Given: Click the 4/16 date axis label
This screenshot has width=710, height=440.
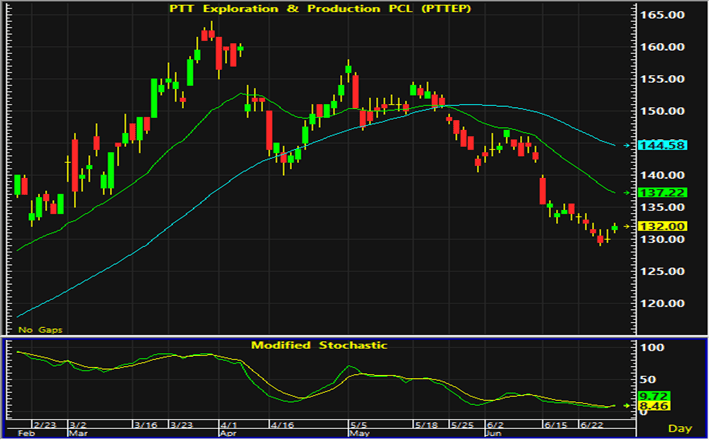Looking at the screenshot, I should click(283, 425).
